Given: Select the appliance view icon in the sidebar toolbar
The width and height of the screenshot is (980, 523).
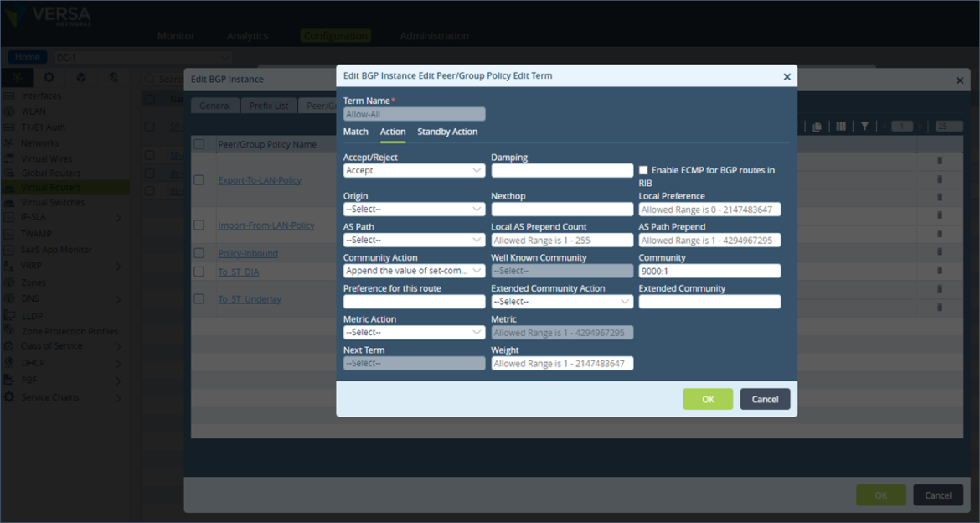Looking at the screenshot, I should coord(17,77).
